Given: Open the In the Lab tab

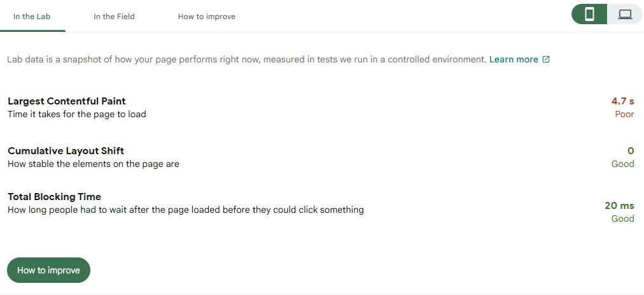Looking at the screenshot, I should coord(32,17).
